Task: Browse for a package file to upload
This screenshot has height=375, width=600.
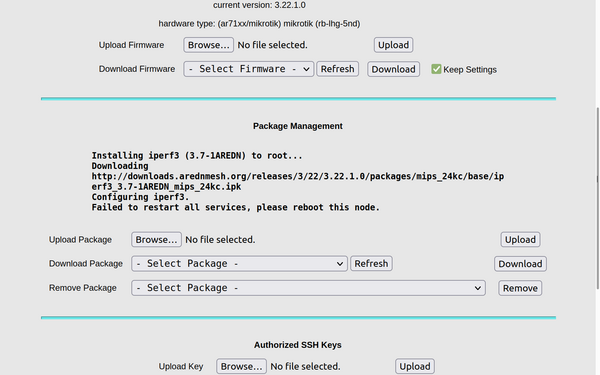Action: pos(156,240)
